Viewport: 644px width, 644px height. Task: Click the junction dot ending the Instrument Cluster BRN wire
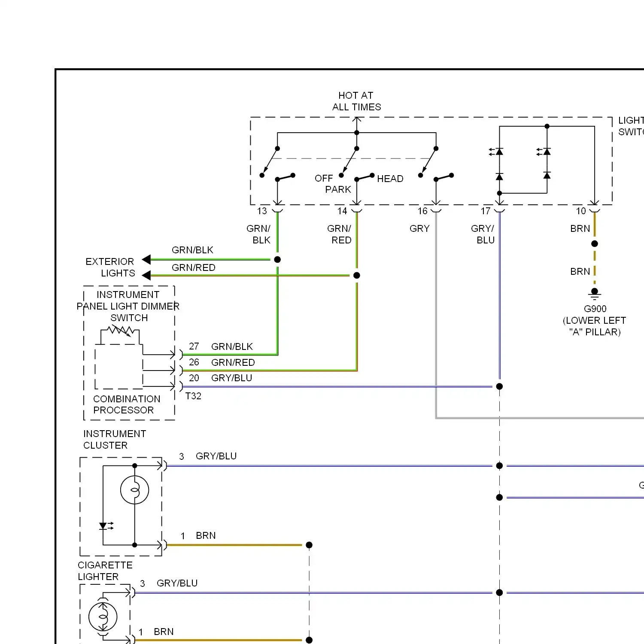click(x=309, y=545)
